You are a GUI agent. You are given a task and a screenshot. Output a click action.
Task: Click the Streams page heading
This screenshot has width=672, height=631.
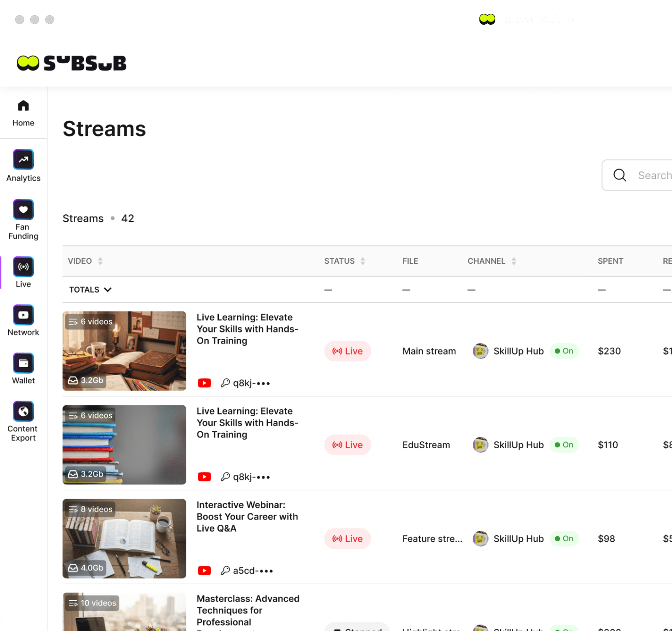[x=104, y=129]
